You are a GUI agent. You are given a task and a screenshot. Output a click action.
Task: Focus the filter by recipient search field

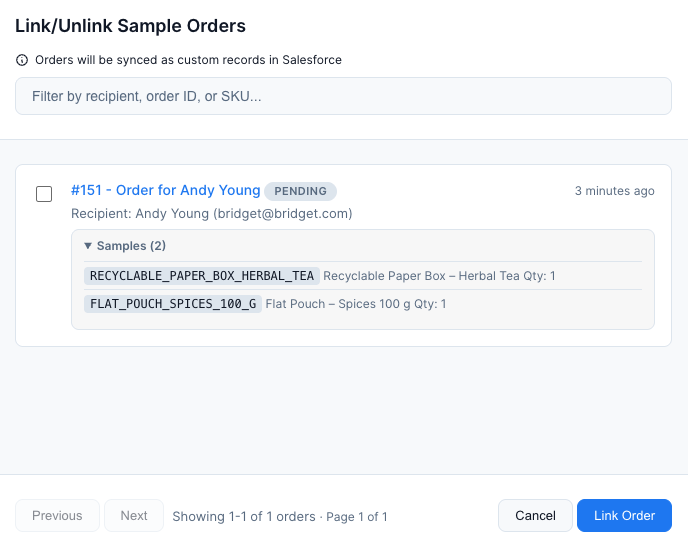pyautogui.click(x=343, y=96)
